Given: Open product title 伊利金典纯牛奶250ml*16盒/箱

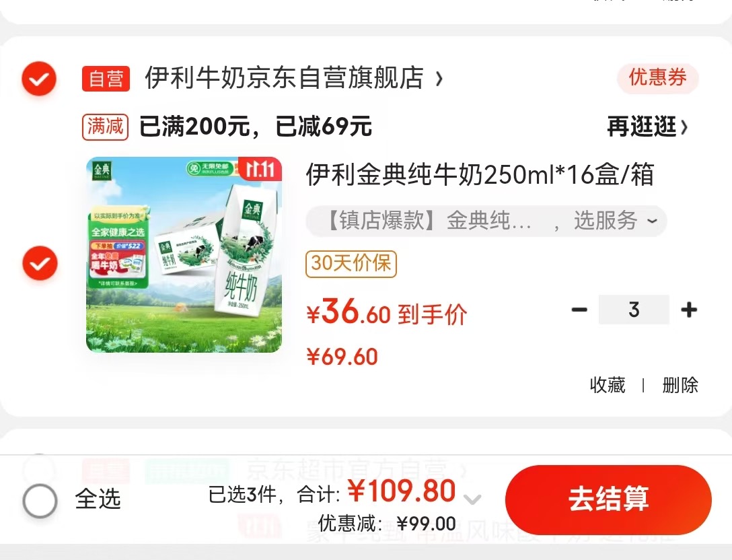Looking at the screenshot, I should click(x=480, y=175).
